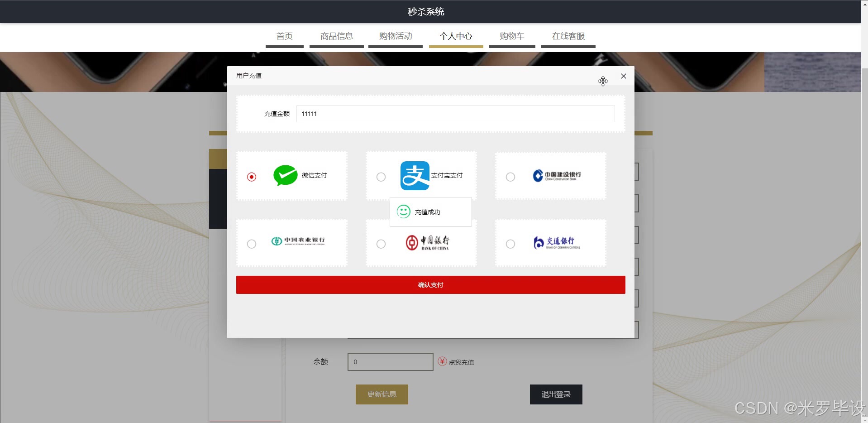Focus the 充值金额 input field
Image resolution: width=868 pixels, height=423 pixels.
tap(456, 114)
